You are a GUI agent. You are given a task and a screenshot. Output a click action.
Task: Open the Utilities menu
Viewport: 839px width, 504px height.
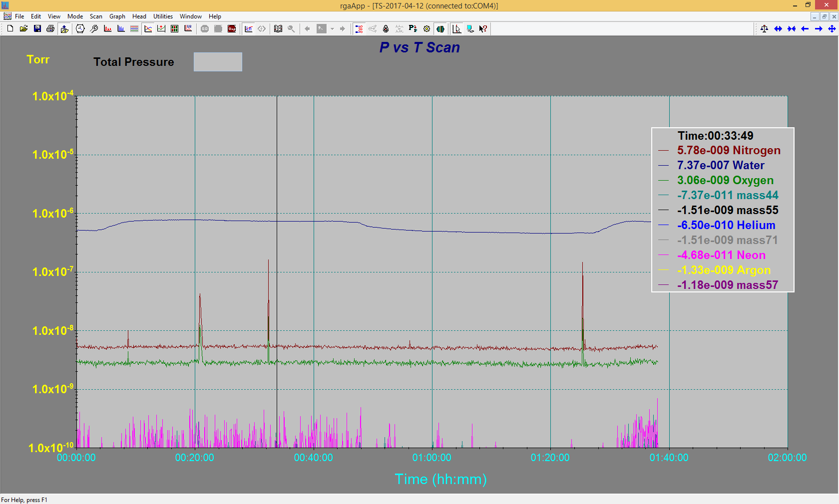[163, 16]
